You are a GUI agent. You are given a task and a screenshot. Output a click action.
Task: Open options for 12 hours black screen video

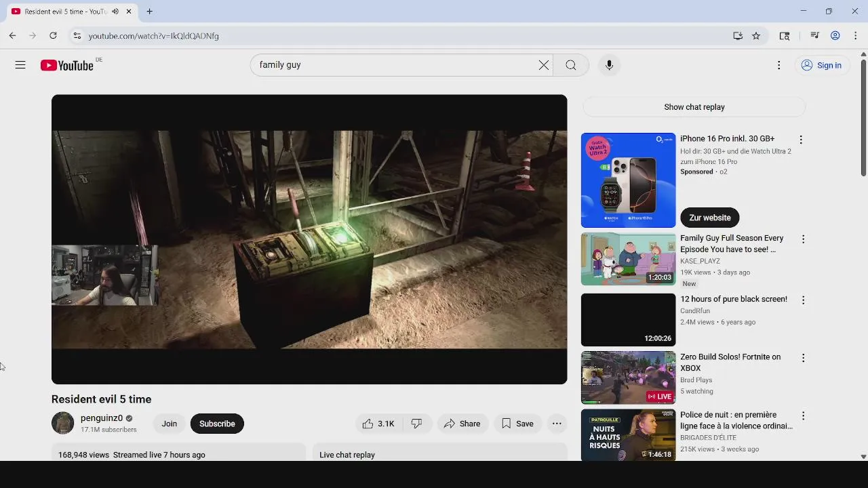(x=803, y=300)
